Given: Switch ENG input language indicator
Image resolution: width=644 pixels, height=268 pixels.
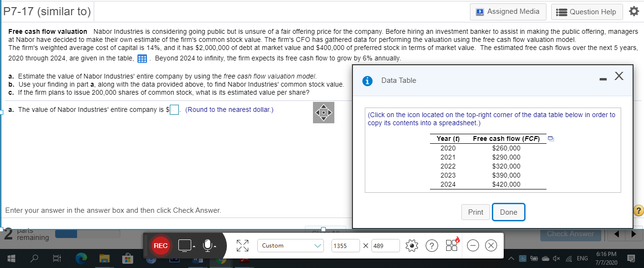Looking at the screenshot, I should click(582, 259).
